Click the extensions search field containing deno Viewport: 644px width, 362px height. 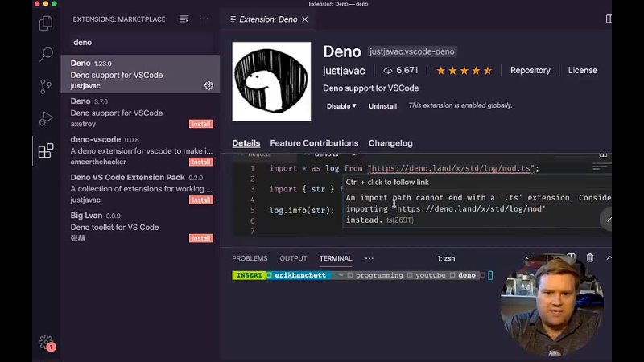point(142,43)
